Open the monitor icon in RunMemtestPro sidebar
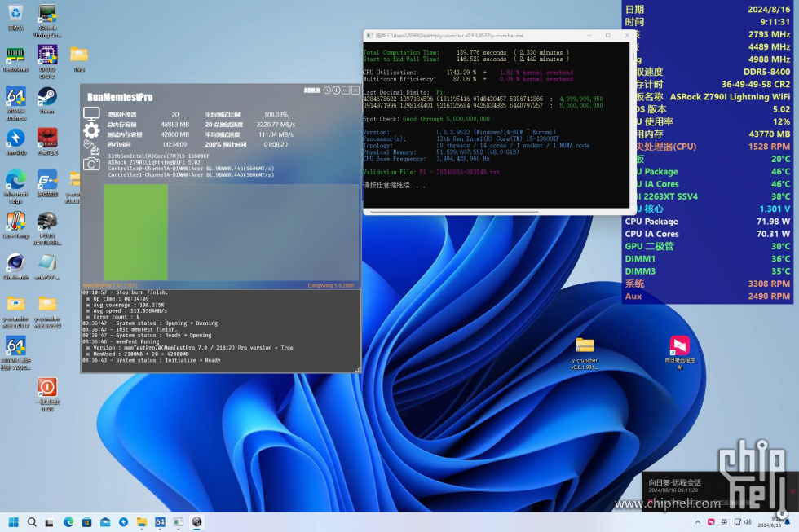 coord(91,113)
